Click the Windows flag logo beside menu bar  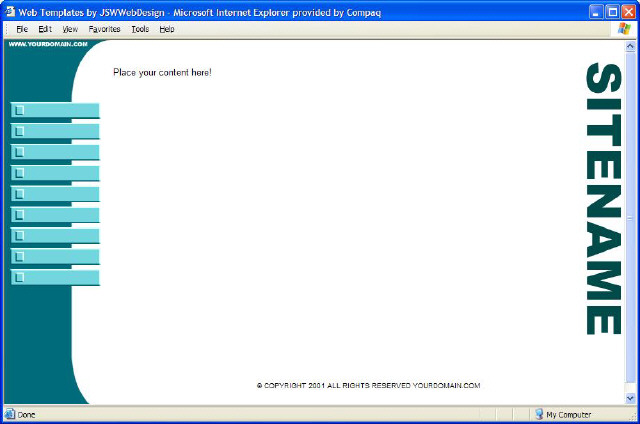click(x=624, y=29)
